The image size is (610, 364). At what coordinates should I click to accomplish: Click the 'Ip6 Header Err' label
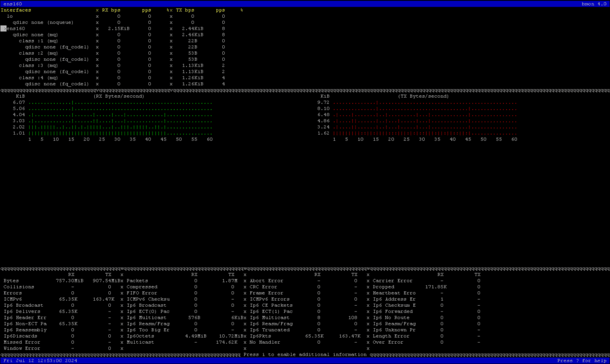click(25, 318)
